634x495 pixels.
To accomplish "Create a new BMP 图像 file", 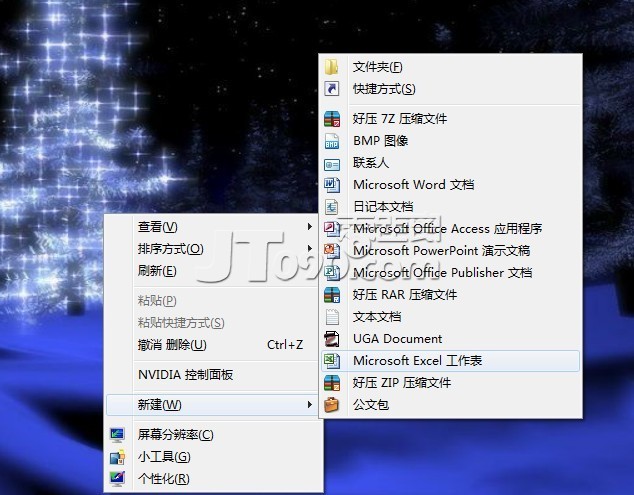I will click(x=450, y=141).
